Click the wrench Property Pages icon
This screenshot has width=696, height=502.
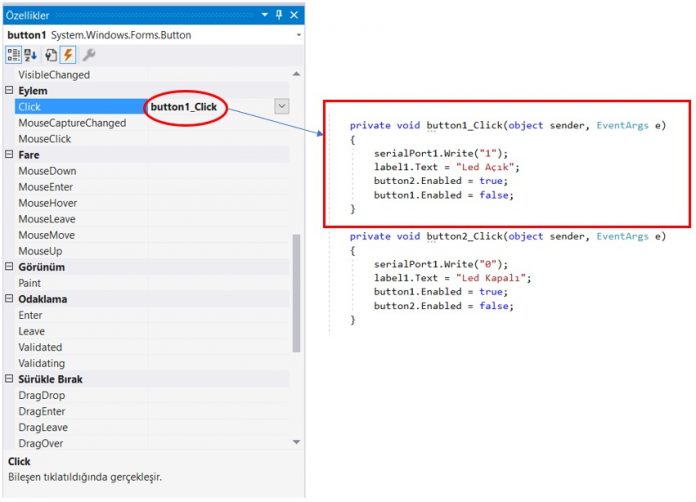click(x=89, y=55)
